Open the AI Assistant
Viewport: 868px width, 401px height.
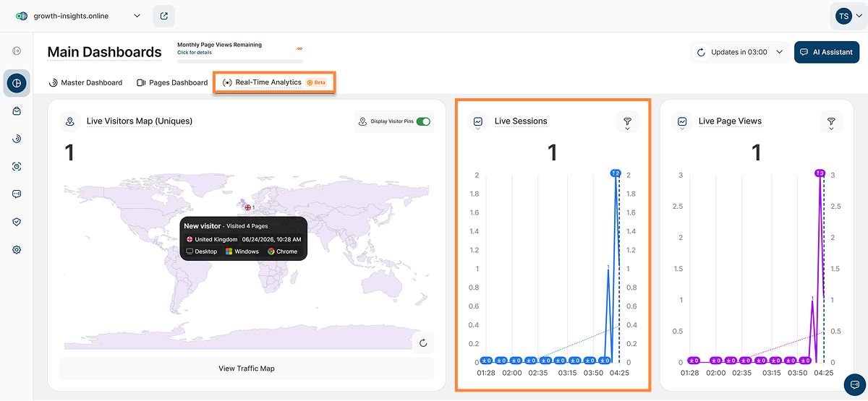[827, 52]
